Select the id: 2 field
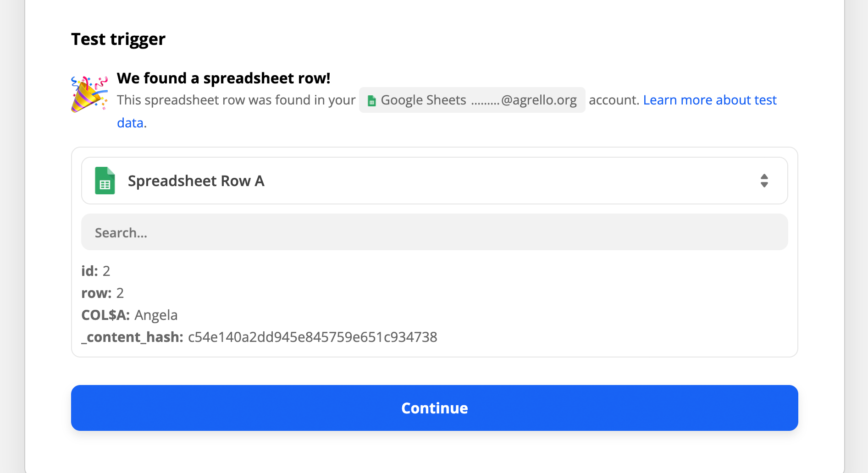The image size is (868, 473). (x=96, y=271)
